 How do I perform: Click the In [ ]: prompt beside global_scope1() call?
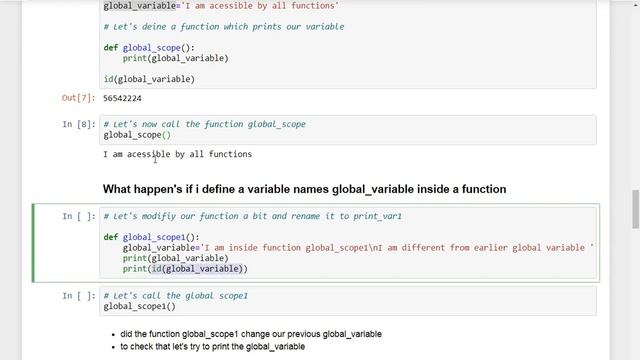click(x=79, y=296)
